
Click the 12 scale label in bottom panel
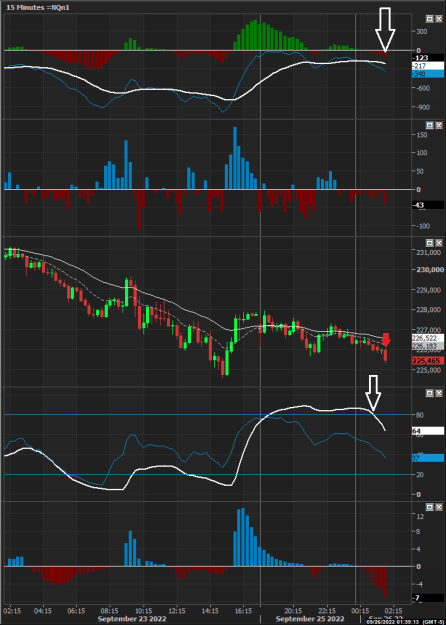pos(419,517)
